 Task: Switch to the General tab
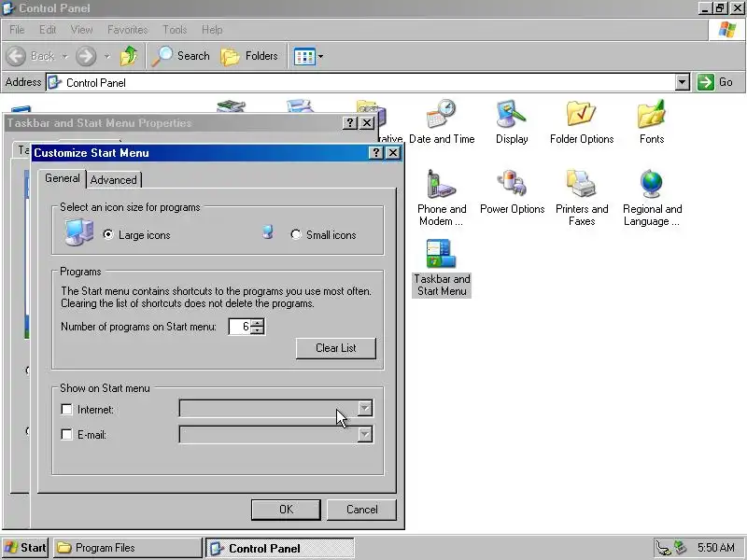[x=63, y=178]
